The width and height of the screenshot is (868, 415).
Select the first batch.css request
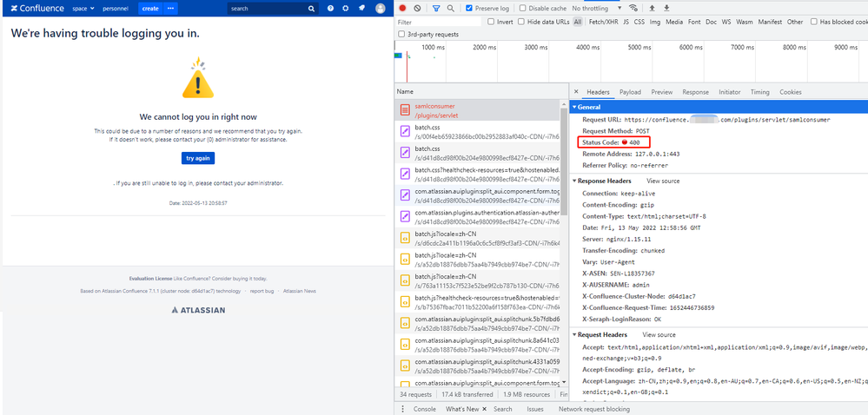[479, 132]
